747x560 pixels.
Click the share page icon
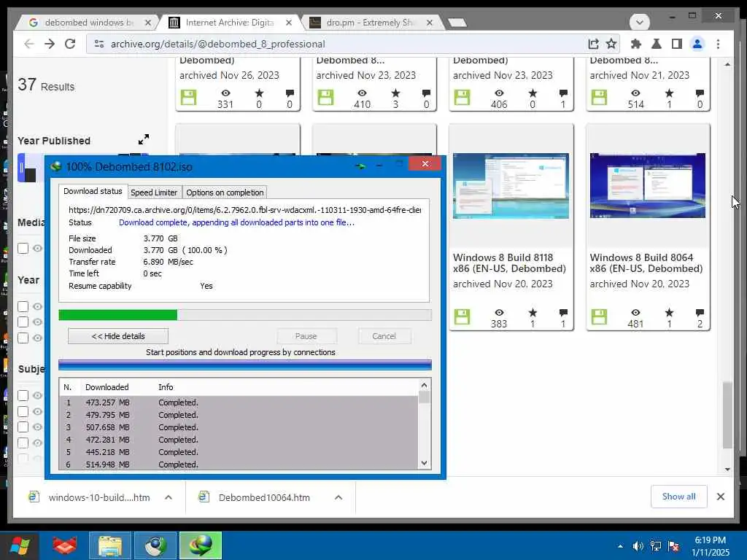pos(593,44)
